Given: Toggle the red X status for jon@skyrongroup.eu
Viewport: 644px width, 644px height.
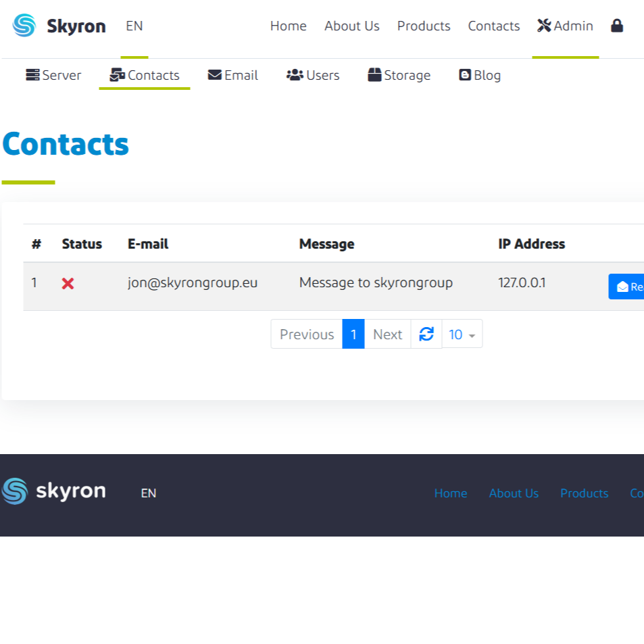Looking at the screenshot, I should [68, 284].
